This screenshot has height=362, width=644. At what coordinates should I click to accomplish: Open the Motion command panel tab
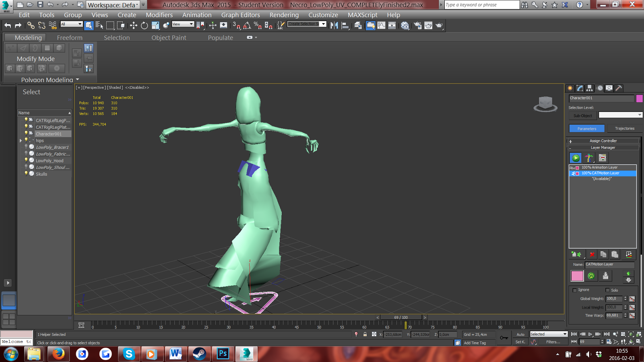600,88
